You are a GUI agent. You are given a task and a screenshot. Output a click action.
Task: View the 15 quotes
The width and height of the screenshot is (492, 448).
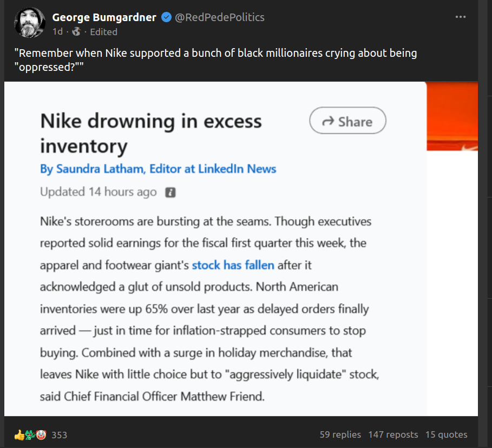coord(446,434)
